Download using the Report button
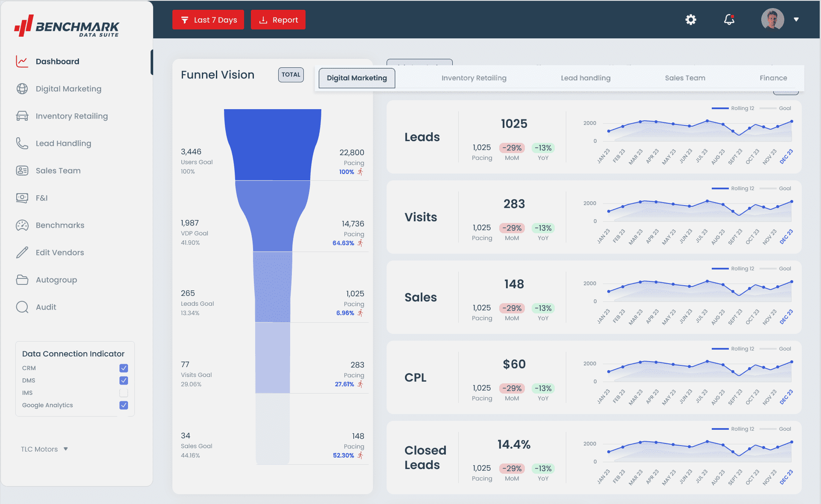This screenshot has width=821, height=504. click(x=278, y=20)
